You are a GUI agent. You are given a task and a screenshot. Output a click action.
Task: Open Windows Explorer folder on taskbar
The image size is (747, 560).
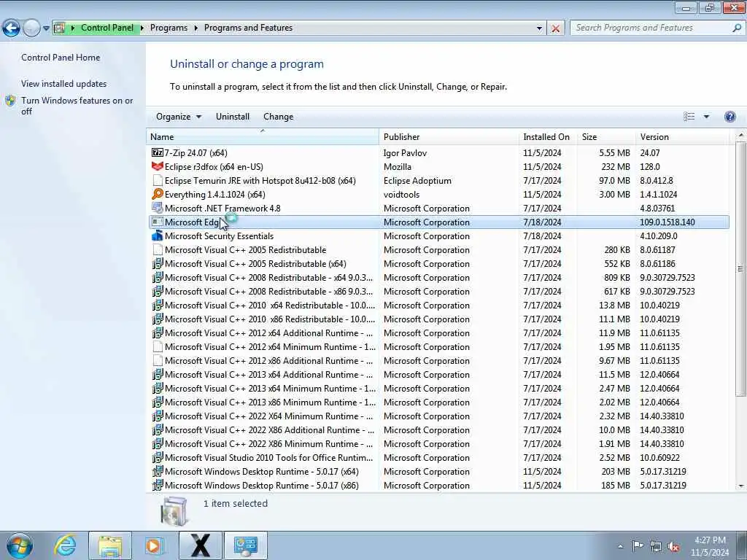click(x=110, y=545)
